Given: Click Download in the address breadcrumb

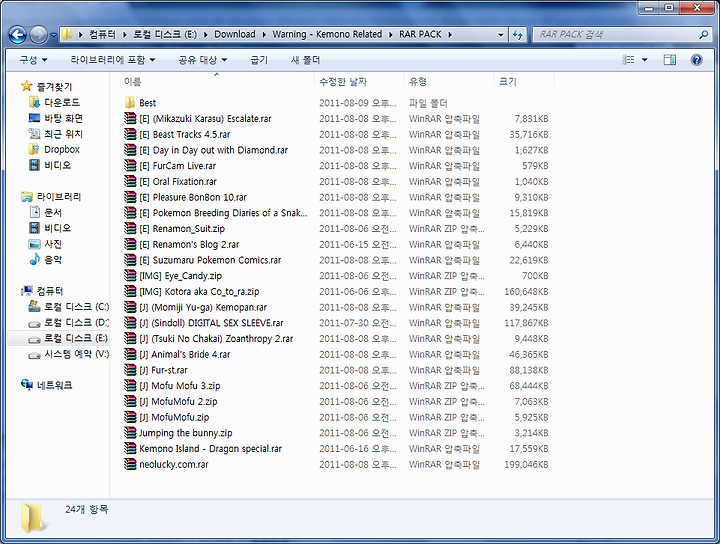Looking at the screenshot, I should pyautogui.click(x=235, y=34).
